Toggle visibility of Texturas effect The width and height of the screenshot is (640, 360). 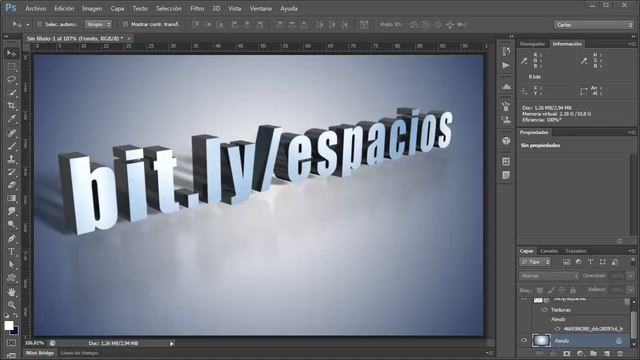(544, 310)
